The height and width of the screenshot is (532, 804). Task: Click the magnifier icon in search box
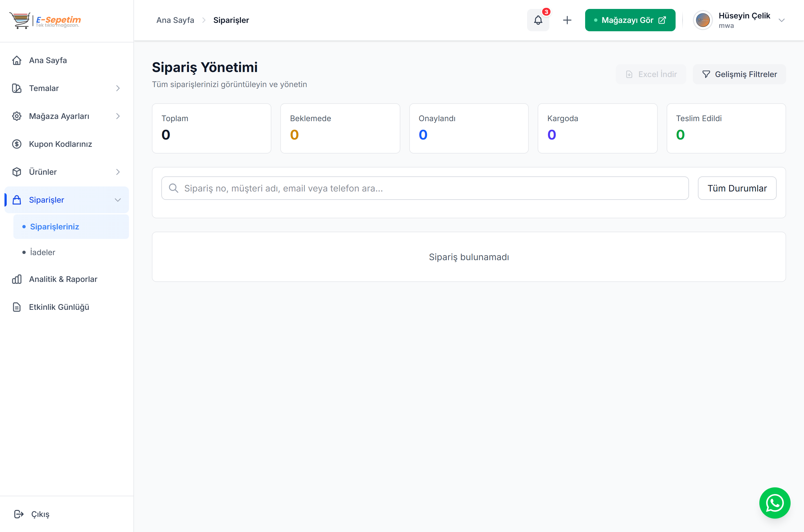173,188
